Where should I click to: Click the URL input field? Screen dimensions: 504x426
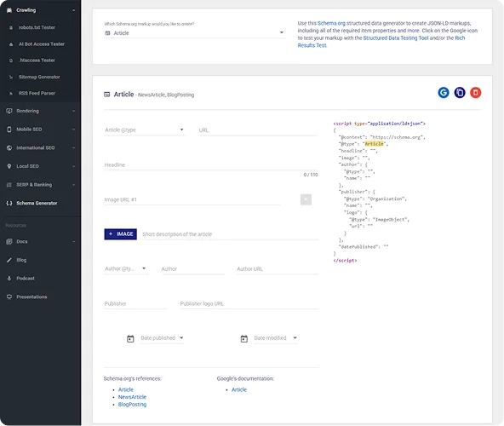[x=259, y=130]
